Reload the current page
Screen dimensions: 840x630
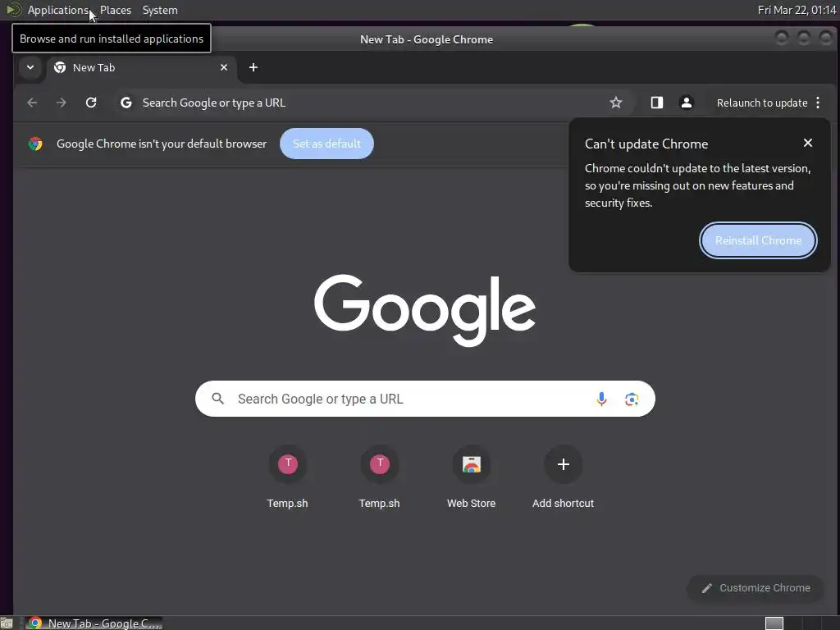[x=91, y=103]
